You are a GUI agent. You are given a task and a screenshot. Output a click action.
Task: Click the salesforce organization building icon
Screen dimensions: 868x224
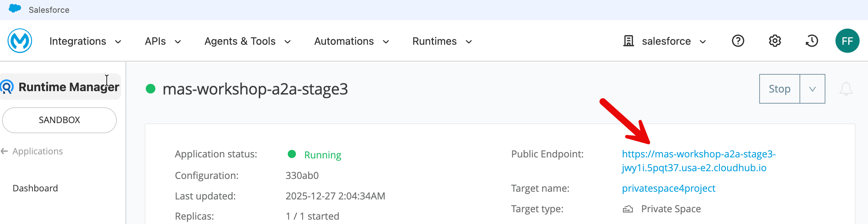coord(628,41)
